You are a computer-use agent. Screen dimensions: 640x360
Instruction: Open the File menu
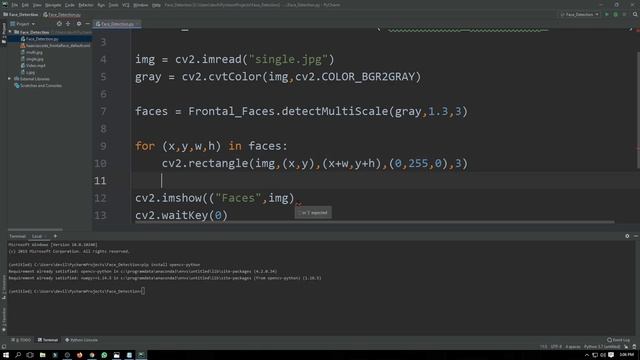[x=15, y=5]
